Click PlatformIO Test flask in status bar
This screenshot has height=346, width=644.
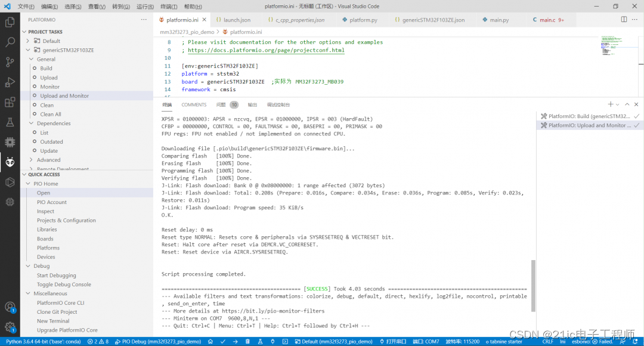click(260, 341)
